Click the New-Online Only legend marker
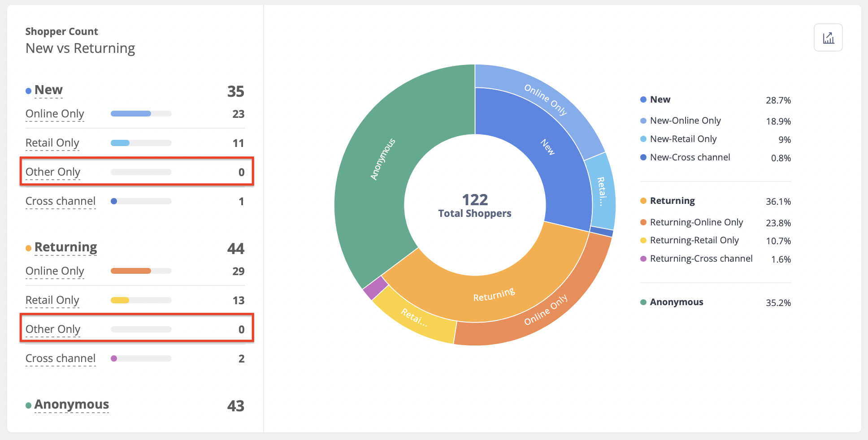Viewport: 868px width, 440px height. (x=643, y=121)
